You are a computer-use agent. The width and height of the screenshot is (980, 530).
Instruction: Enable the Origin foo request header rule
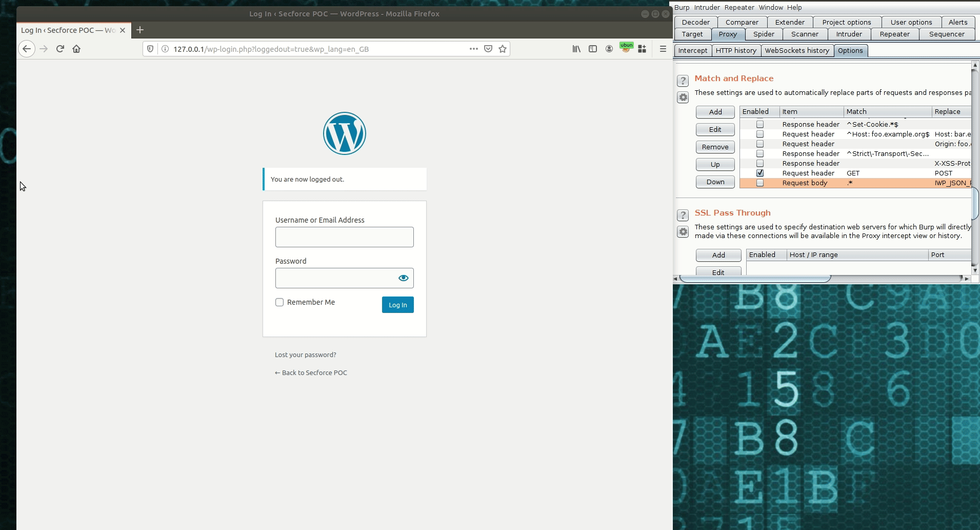click(x=760, y=144)
